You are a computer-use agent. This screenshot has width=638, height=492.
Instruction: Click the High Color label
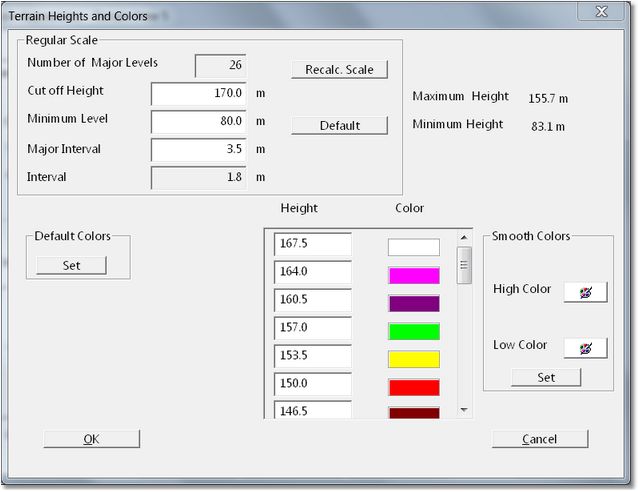tap(522, 289)
